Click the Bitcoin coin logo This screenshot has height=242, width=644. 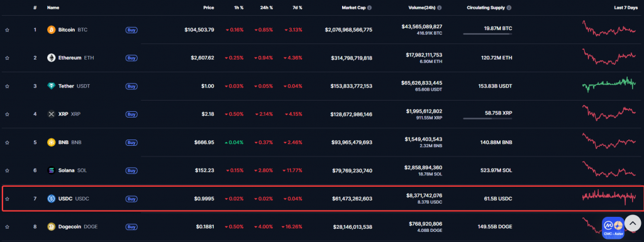52,30
